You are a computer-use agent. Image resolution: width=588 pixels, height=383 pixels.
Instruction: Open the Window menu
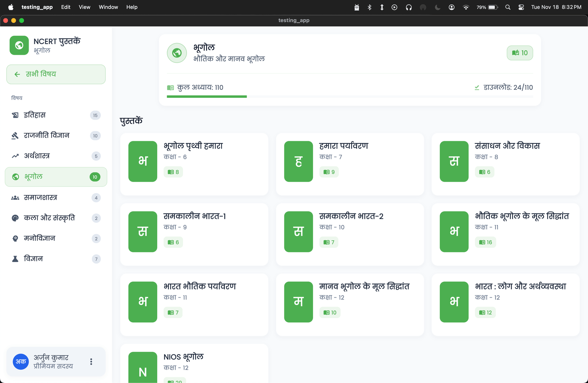click(x=108, y=7)
